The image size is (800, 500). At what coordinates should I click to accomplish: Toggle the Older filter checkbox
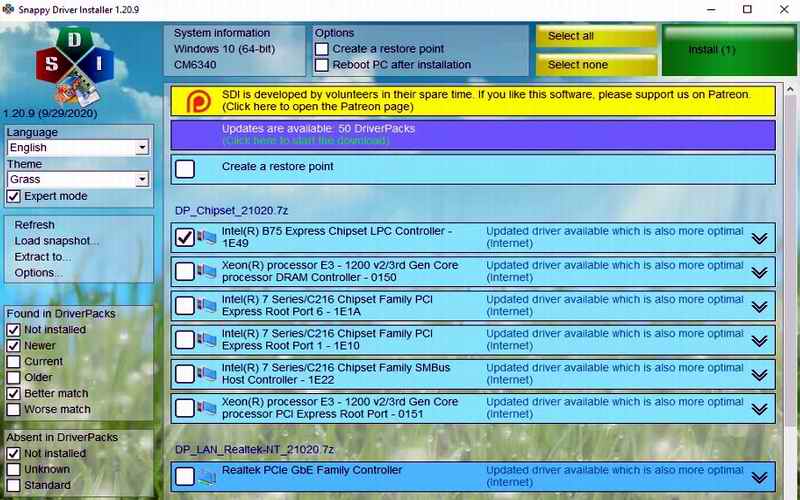coord(14,377)
